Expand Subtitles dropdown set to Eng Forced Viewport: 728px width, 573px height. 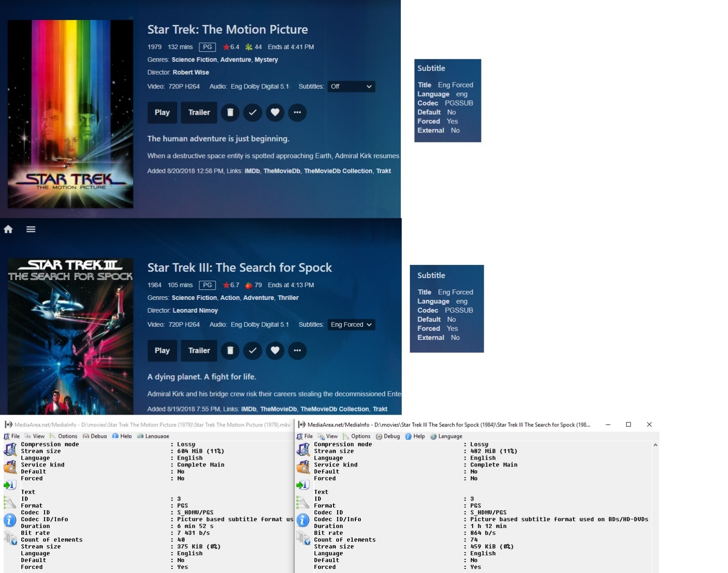[351, 325]
